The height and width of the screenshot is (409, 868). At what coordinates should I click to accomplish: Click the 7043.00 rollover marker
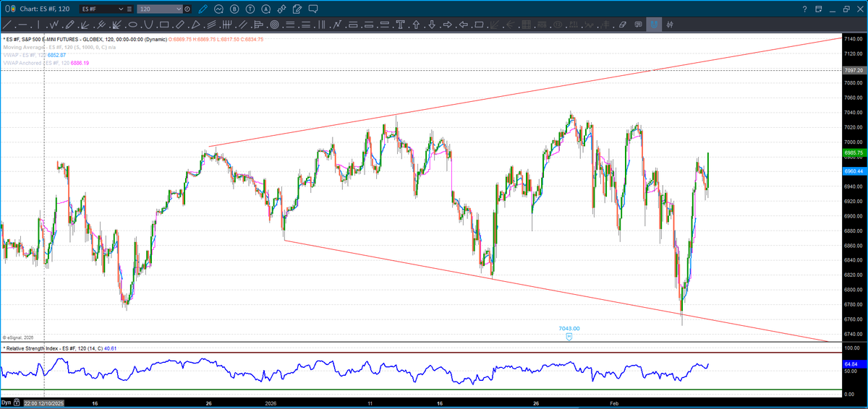(569, 332)
